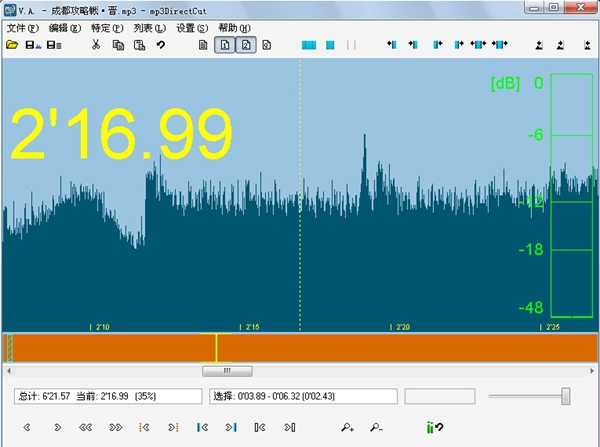Click the horizontal scrollbar thumb under overview
Screen dimensions: 600x447
point(227,370)
